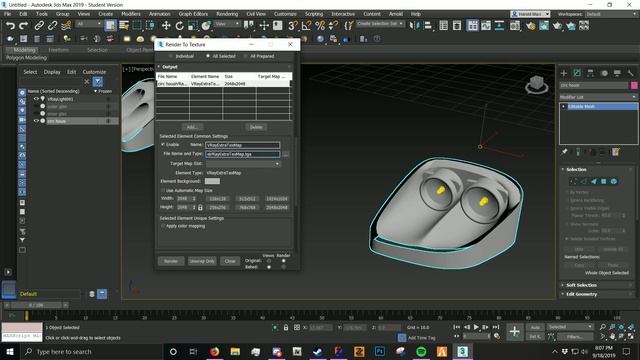This screenshot has height=360, width=640.
Task: Open the Hierarchy tab in command panel
Action: coord(590,73)
